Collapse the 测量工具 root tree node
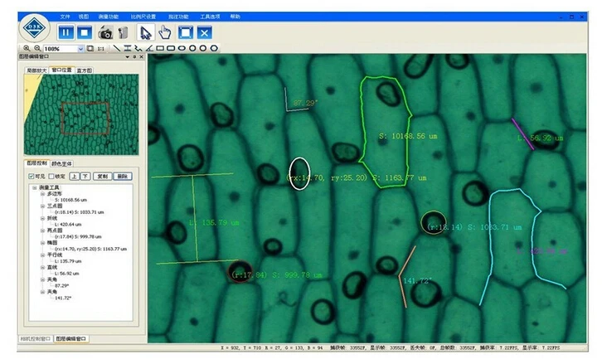The image size is (602, 364). (35, 187)
